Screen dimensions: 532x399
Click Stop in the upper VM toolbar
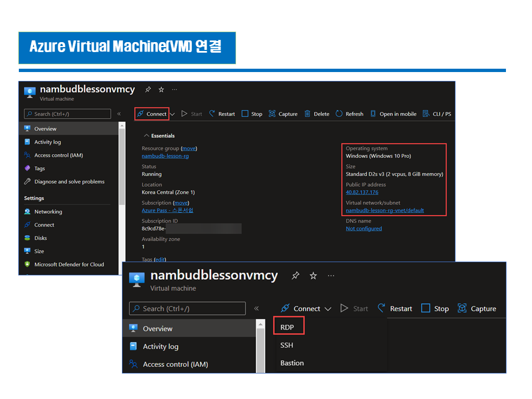(x=252, y=114)
